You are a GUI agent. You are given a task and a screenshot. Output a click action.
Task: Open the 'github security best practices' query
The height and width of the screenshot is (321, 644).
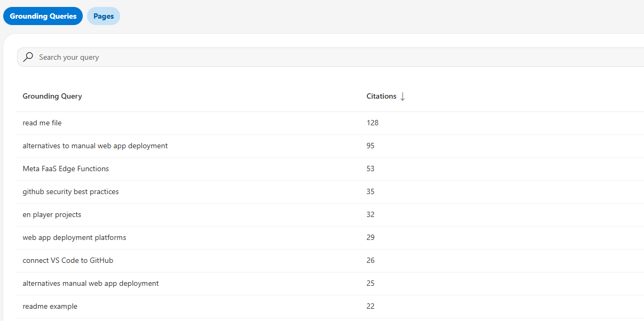coord(70,191)
